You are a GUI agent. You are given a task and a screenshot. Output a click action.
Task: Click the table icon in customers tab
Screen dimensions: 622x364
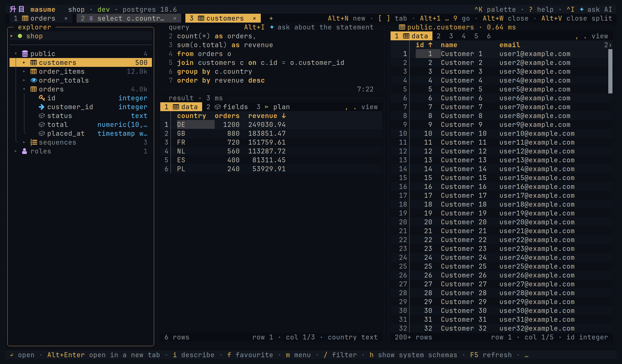pos(201,18)
